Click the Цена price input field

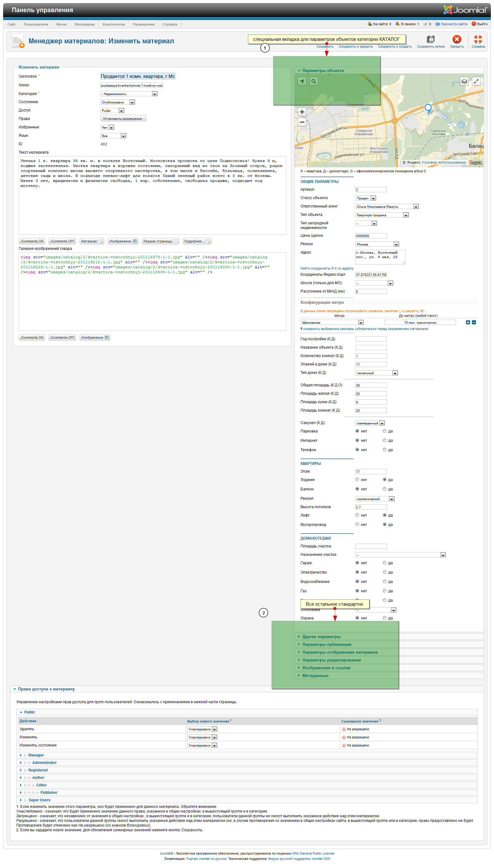click(371, 236)
